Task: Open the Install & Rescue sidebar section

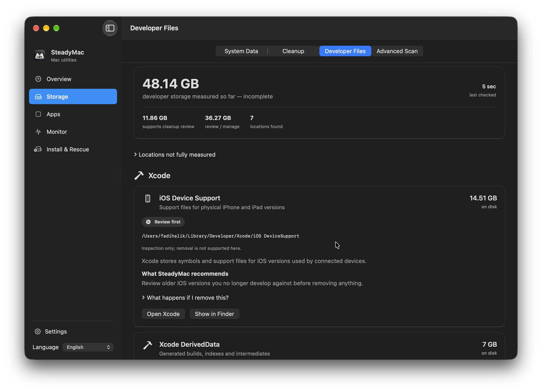Action: [73, 149]
